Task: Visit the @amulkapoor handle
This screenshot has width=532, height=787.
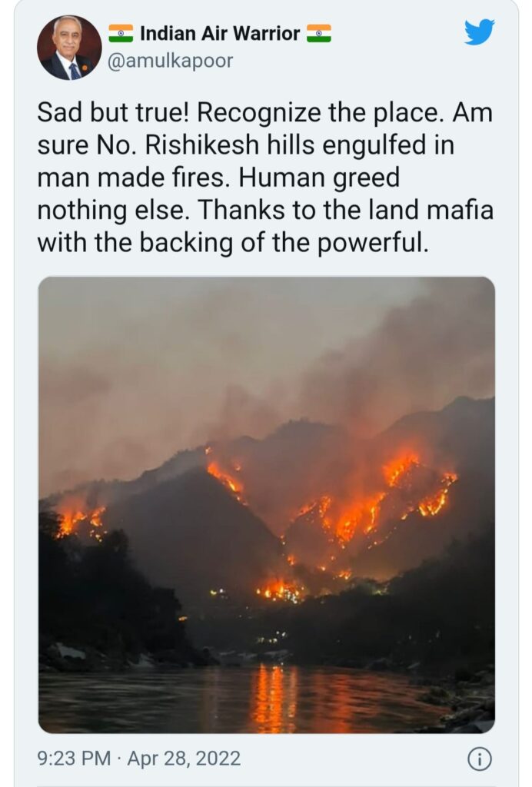Action: tap(171, 61)
